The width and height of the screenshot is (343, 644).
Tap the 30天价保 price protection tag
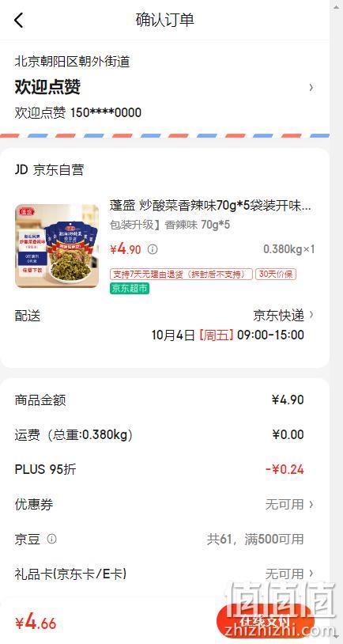tap(276, 275)
